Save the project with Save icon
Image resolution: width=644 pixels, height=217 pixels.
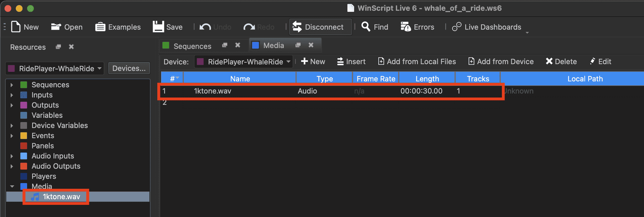click(158, 27)
